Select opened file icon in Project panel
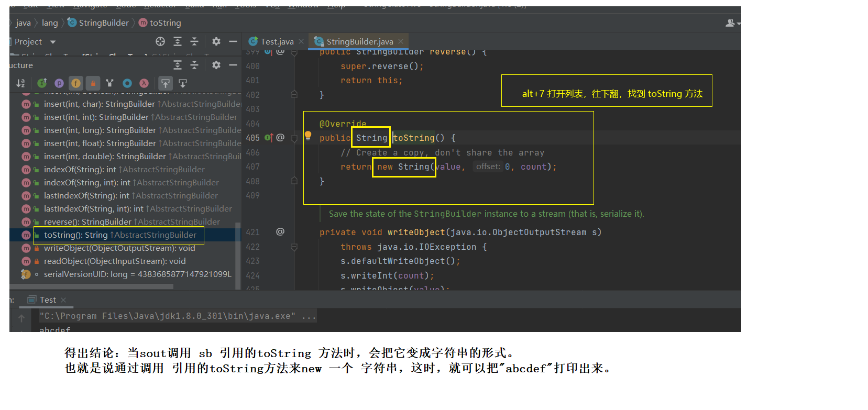868x410 pixels. (x=160, y=41)
